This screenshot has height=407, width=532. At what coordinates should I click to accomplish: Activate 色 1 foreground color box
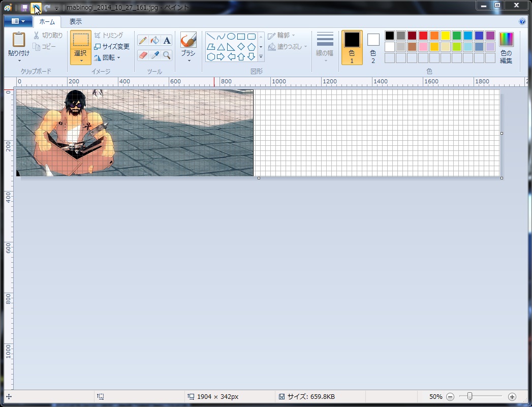352,47
